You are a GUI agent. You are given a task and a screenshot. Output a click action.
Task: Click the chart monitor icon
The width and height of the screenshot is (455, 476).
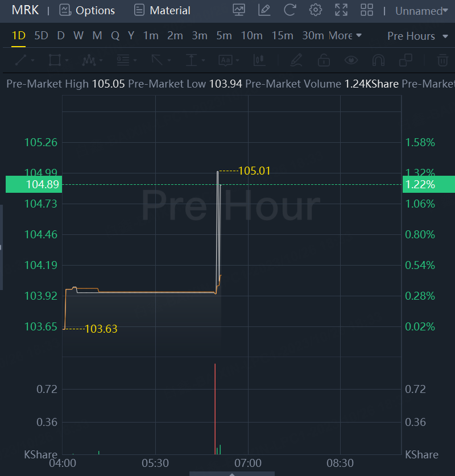coord(239,10)
